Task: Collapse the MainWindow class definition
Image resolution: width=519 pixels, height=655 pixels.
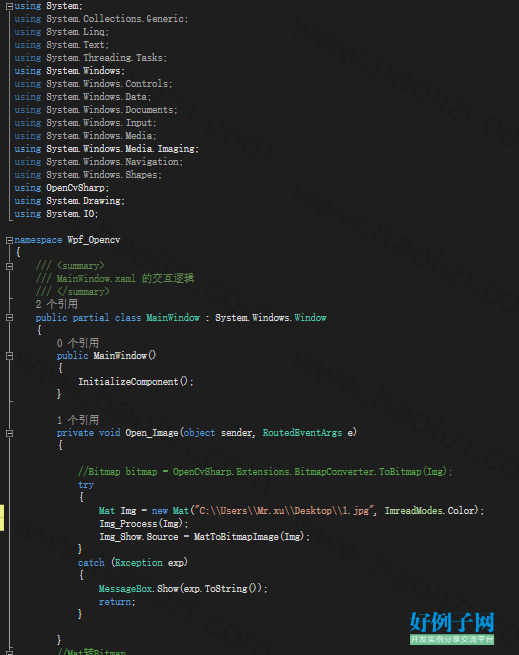Action: pos(9,318)
